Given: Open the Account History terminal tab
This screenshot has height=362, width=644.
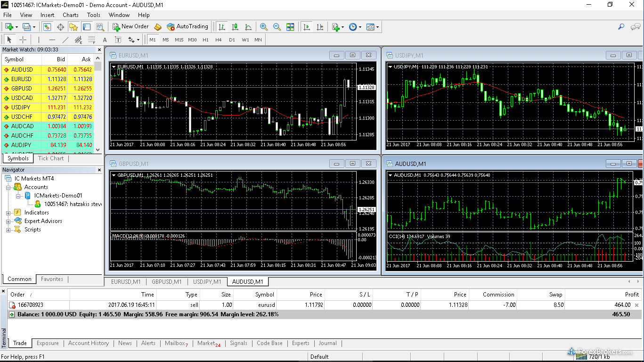Looking at the screenshot, I should pyautogui.click(x=89, y=343).
